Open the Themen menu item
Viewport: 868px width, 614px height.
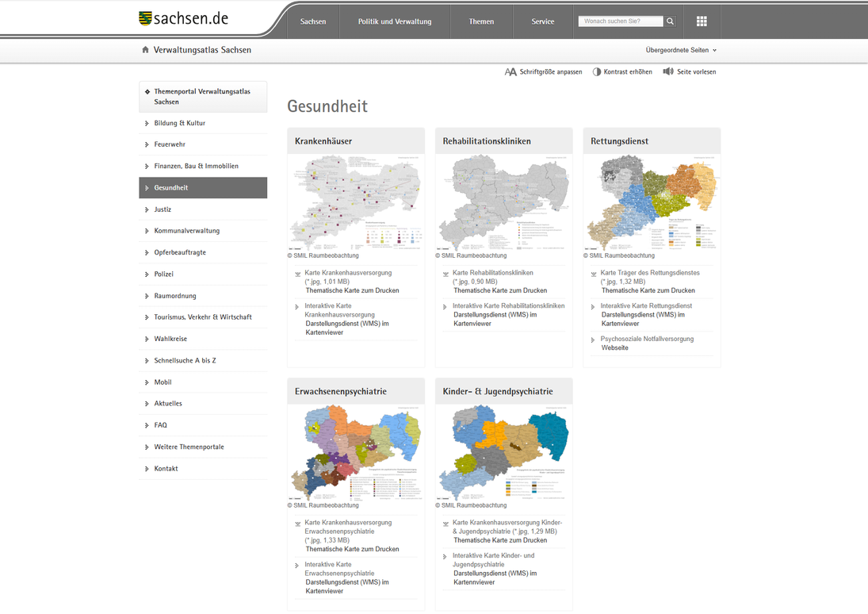click(x=481, y=21)
